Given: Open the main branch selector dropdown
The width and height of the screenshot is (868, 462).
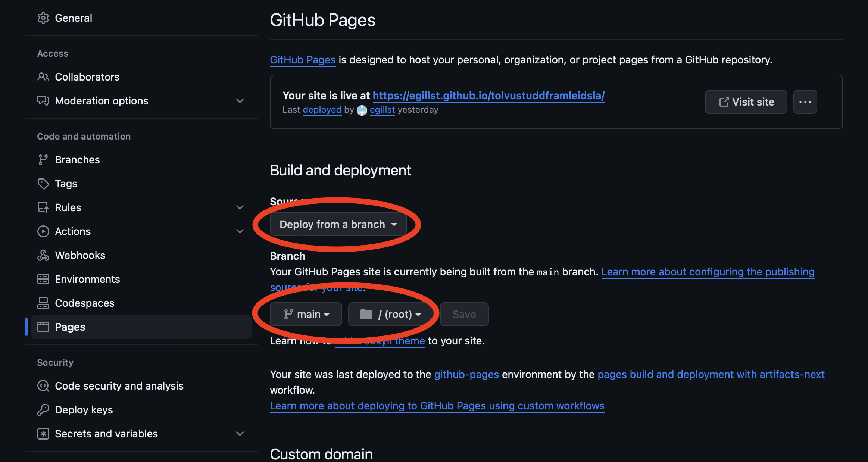Looking at the screenshot, I should pos(306,314).
